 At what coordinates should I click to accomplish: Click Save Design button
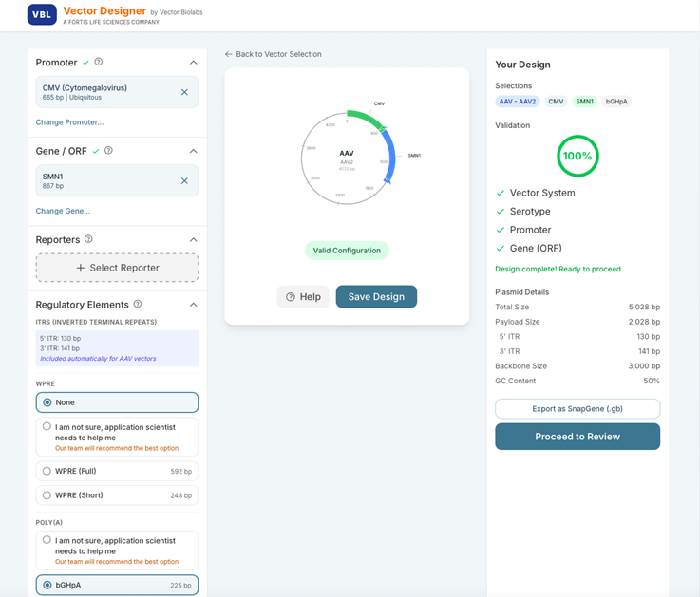point(376,297)
